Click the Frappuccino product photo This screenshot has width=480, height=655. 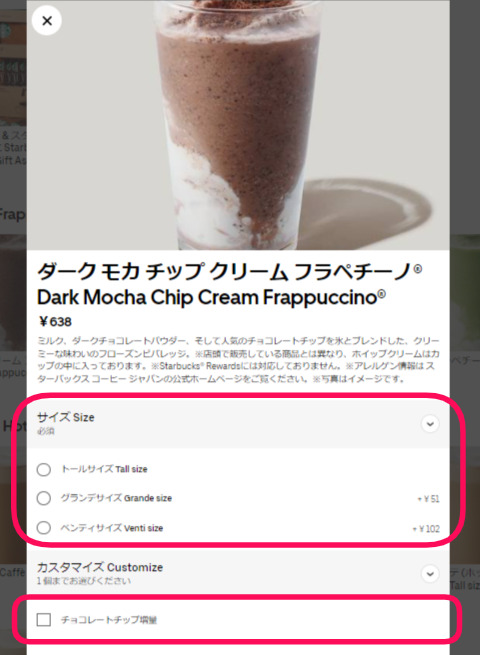pos(238,125)
